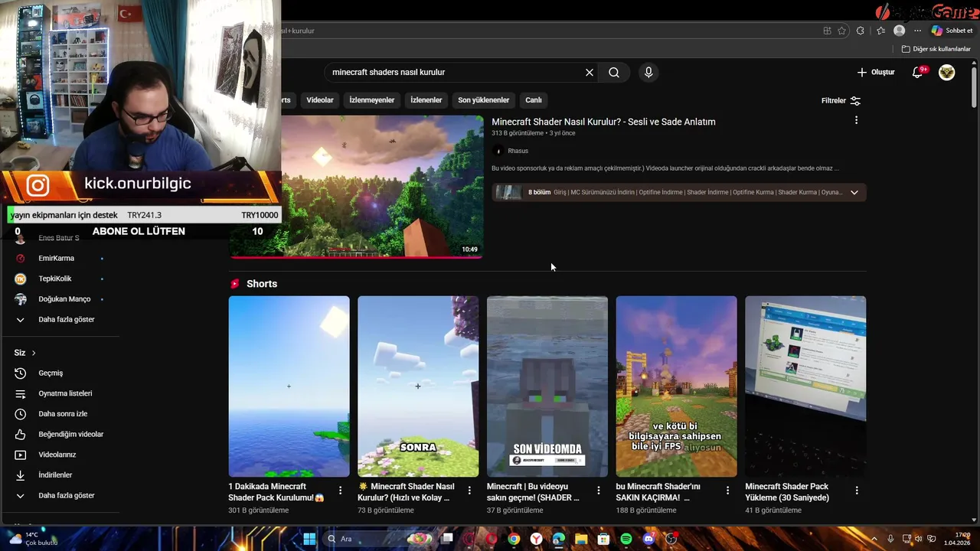Open options for 'Minecraft Shader Pack Yükleme' short
Image resolution: width=980 pixels, height=551 pixels.
click(x=857, y=491)
